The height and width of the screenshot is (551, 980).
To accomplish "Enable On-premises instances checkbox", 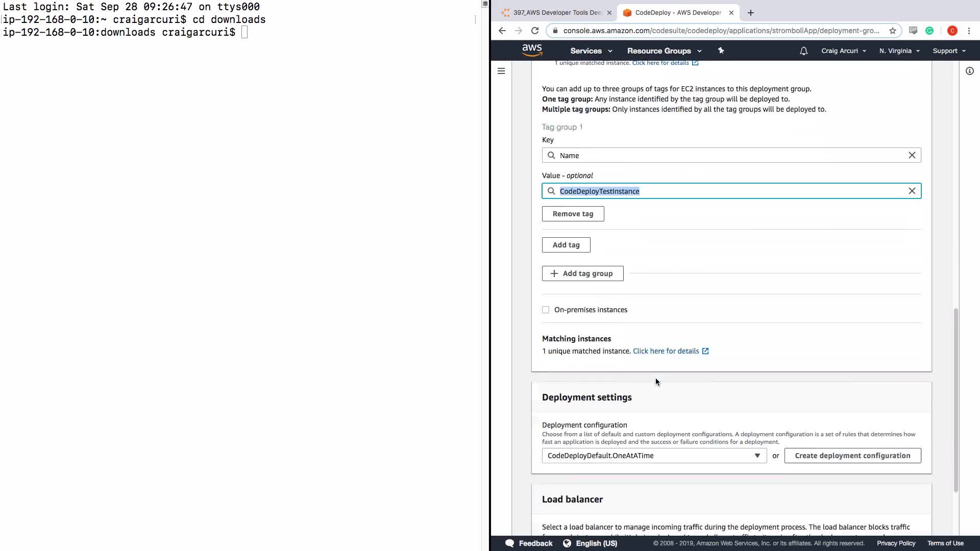I will pyautogui.click(x=546, y=310).
